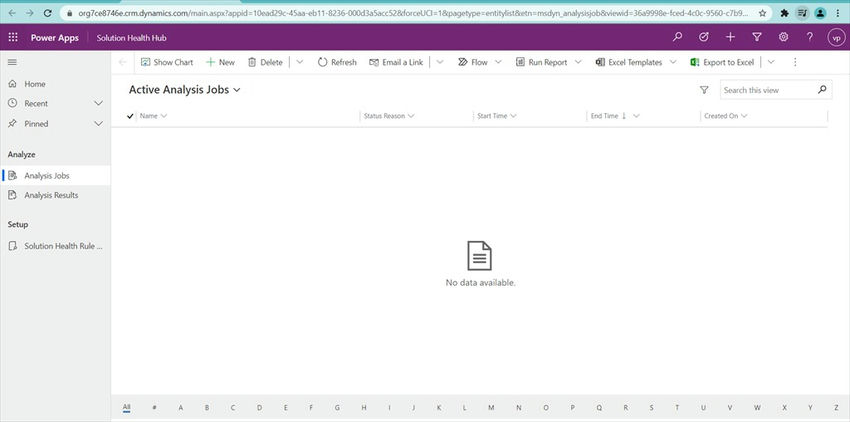Select Analysis Jobs in sidebar
850x422 pixels.
tap(55, 176)
